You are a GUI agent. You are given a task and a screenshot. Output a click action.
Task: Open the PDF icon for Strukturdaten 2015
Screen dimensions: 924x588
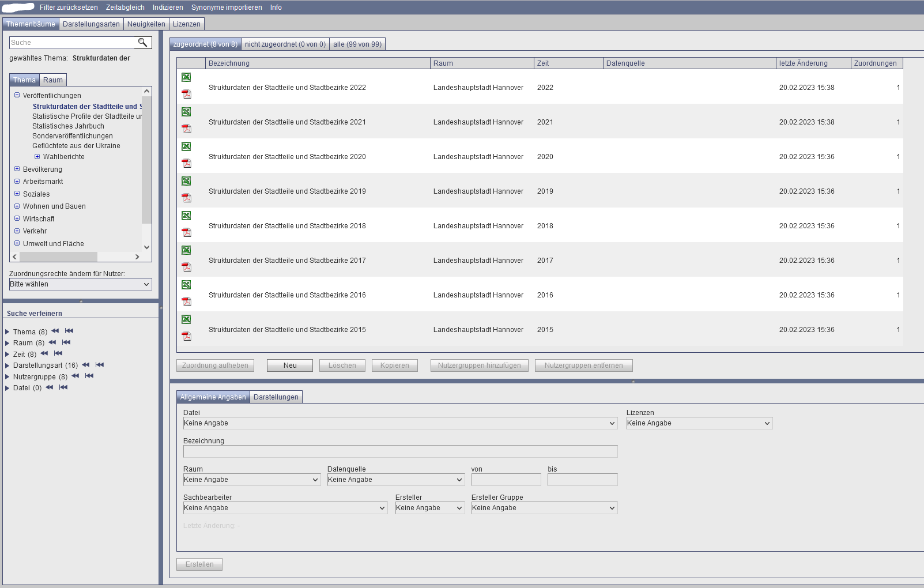pos(186,336)
